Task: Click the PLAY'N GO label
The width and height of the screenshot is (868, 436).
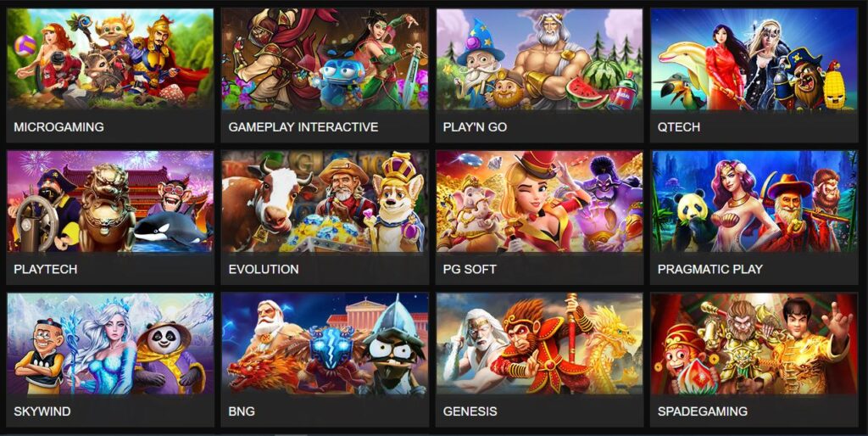Action: pos(475,127)
